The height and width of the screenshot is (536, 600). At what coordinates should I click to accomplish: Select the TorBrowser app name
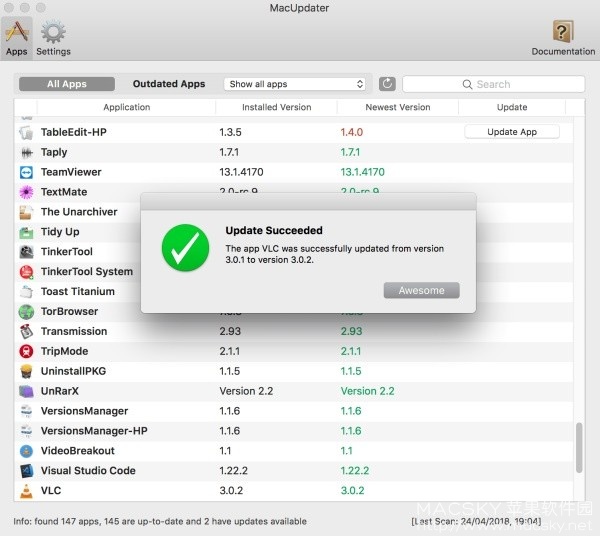point(69,311)
